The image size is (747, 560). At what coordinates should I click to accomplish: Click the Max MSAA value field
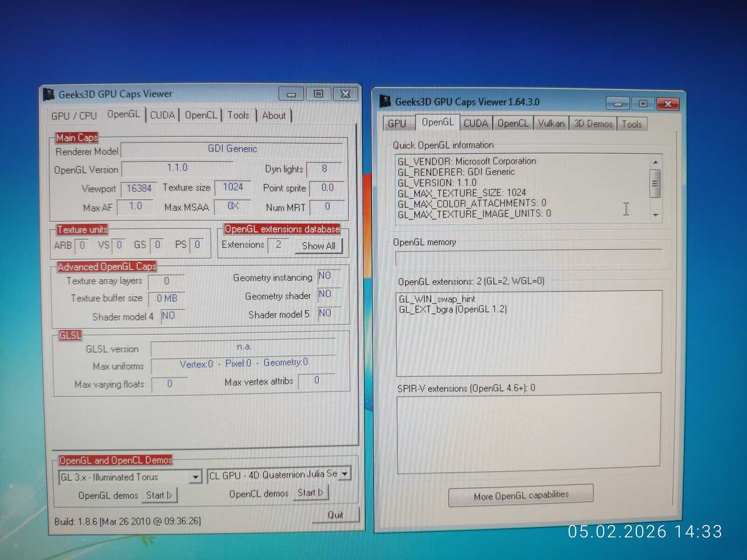tap(233, 206)
